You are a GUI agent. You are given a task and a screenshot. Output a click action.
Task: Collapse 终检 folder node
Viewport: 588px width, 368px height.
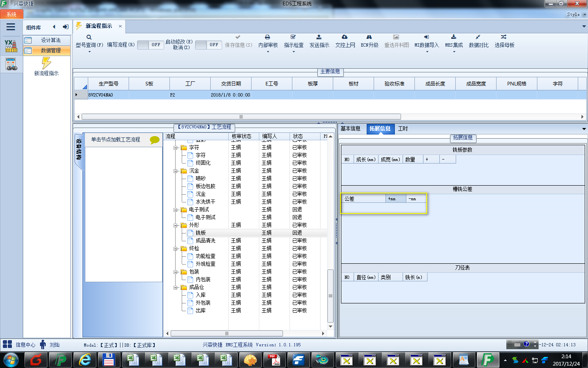click(x=176, y=249)
